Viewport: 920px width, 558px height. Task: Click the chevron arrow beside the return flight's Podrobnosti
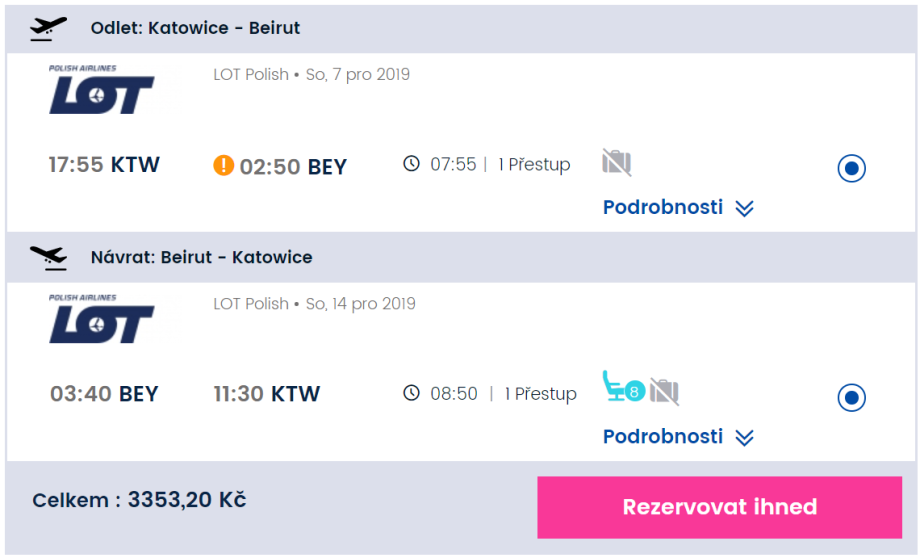744,437
